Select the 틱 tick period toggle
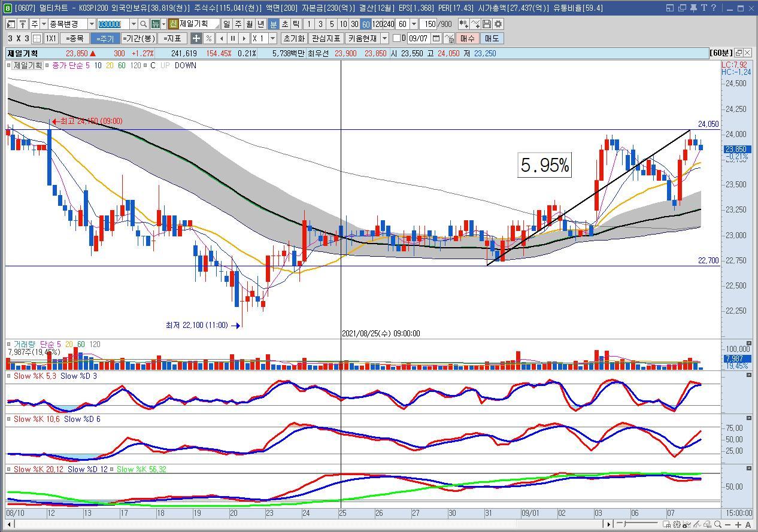 [x=296, y=24]
